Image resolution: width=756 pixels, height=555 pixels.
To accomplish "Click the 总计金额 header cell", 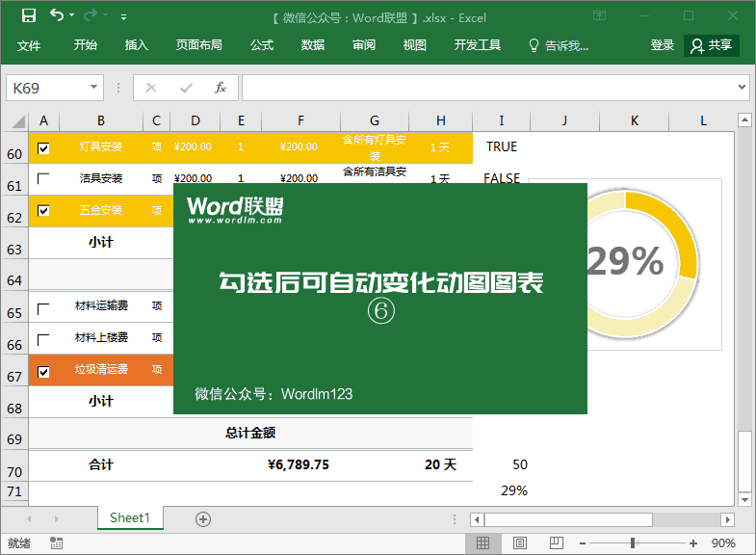I will pyautogui.click(x=250, y=433).
